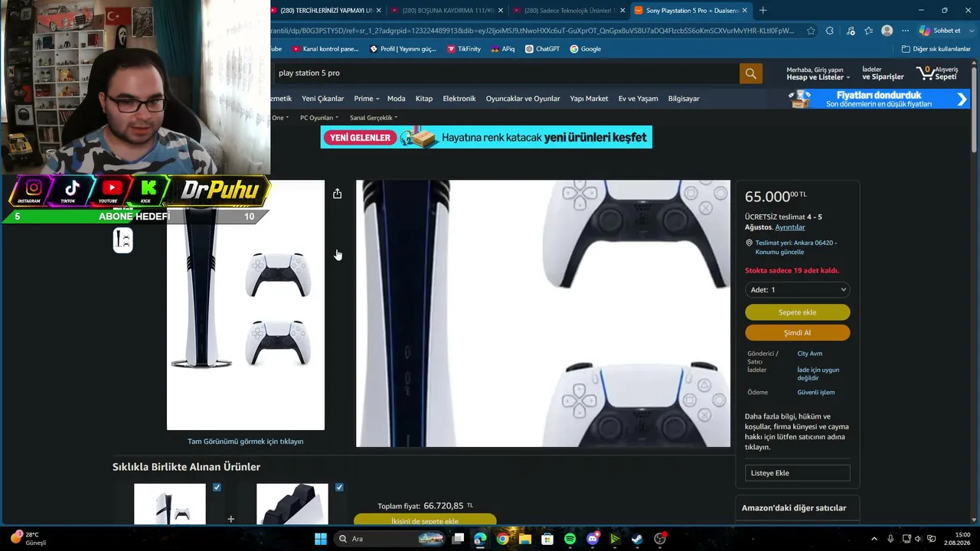980x551 pixels.
Task: Open Microsoft Store from the taskbar
Action: pos(547,539)
